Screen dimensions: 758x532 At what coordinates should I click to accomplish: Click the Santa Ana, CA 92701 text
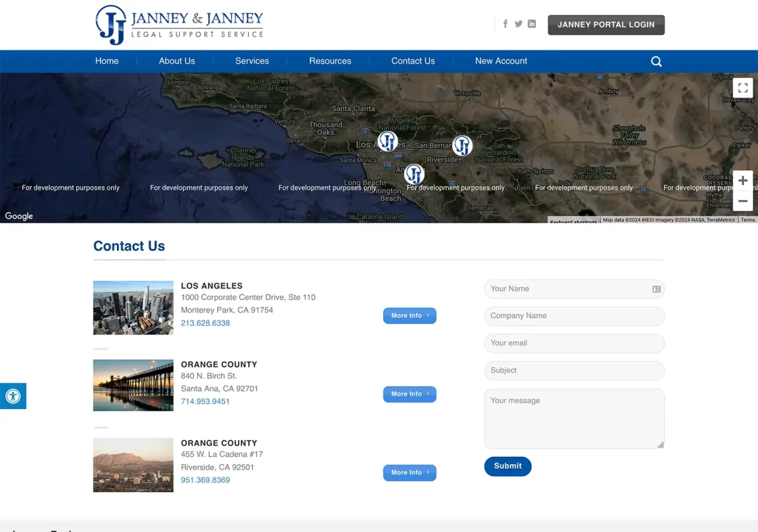(x=220, y=388)
